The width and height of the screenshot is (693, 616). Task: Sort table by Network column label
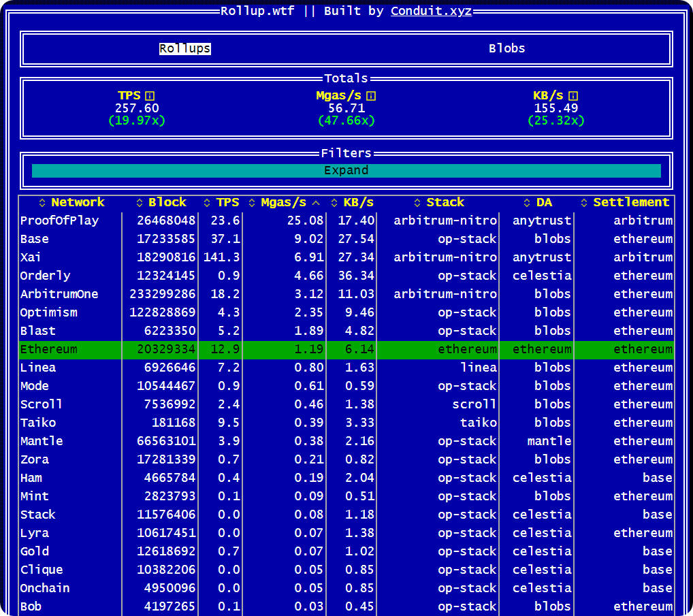[78, 202]
